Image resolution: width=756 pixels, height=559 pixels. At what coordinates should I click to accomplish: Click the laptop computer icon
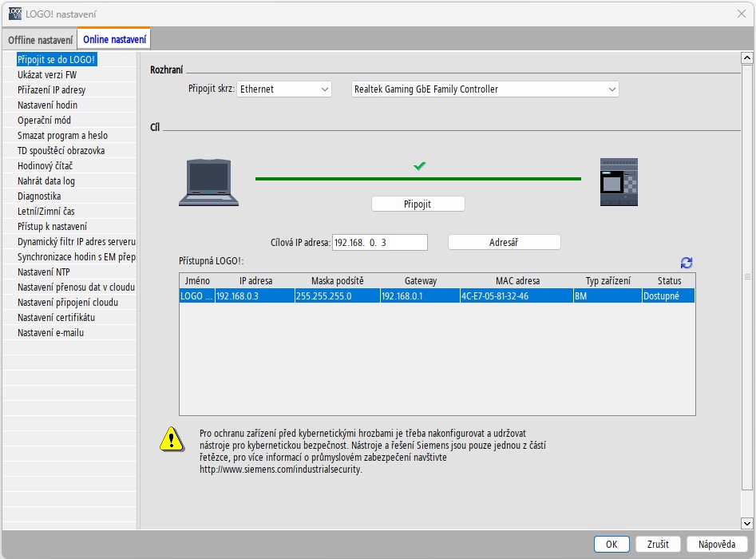[209, 183]
